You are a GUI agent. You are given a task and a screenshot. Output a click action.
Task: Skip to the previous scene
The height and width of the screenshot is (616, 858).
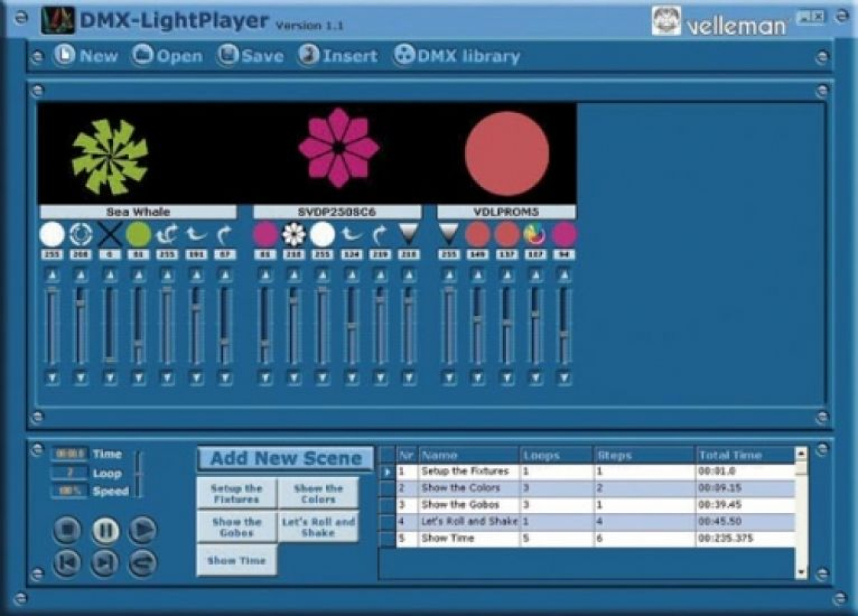68,563
